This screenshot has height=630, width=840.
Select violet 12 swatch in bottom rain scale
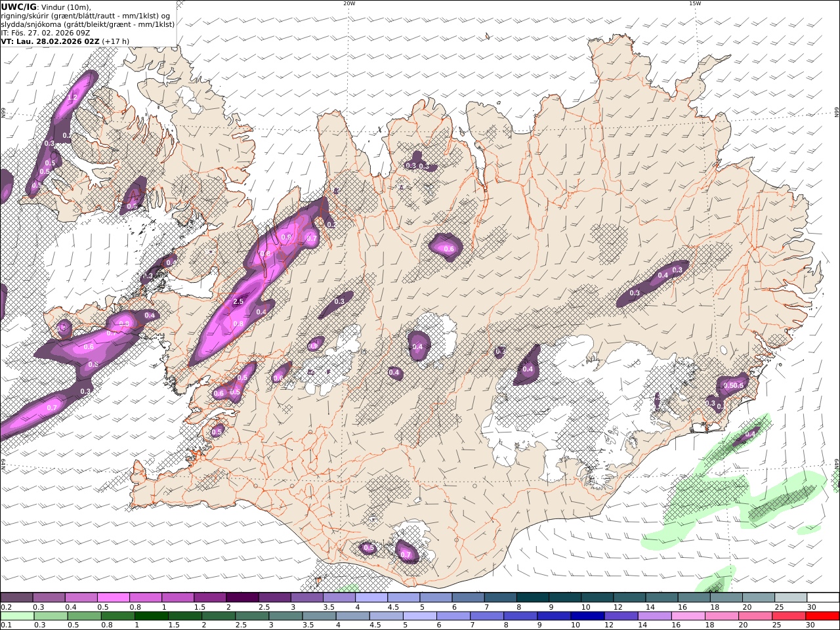620,616
